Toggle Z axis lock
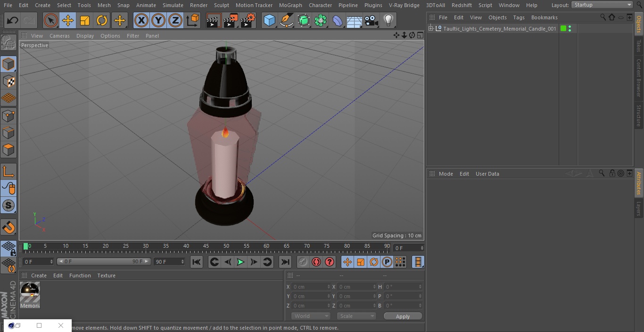Screen dimensions: 644x332 [x=175, y=21]
